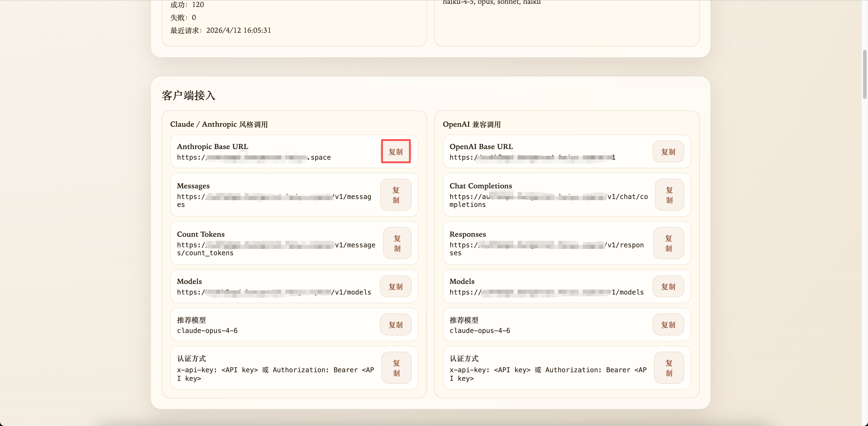Viewport: 868px width, 426px height.
Task: Click the x-api-key auth text in OpenAI section
Action: pos(548,374)
